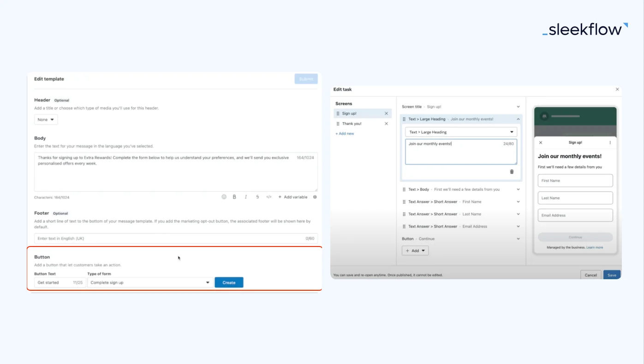
Task: Click the Button Text input field
Action: click(60, 282)
